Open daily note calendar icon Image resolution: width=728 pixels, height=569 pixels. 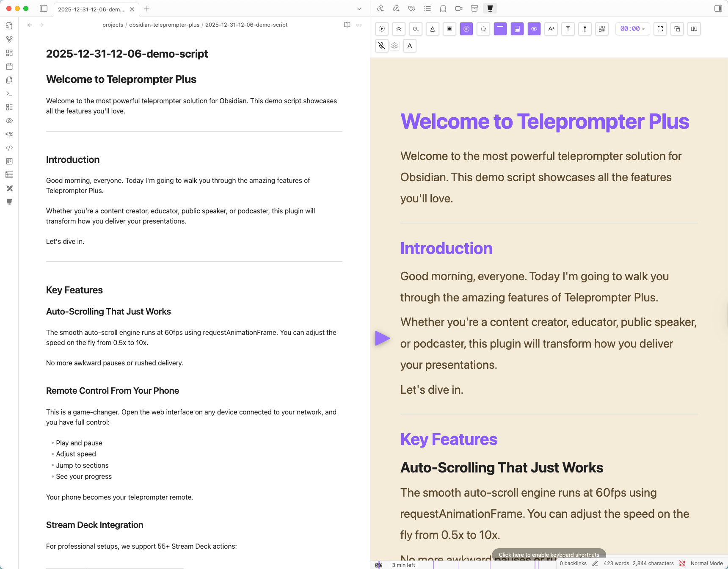9,66
